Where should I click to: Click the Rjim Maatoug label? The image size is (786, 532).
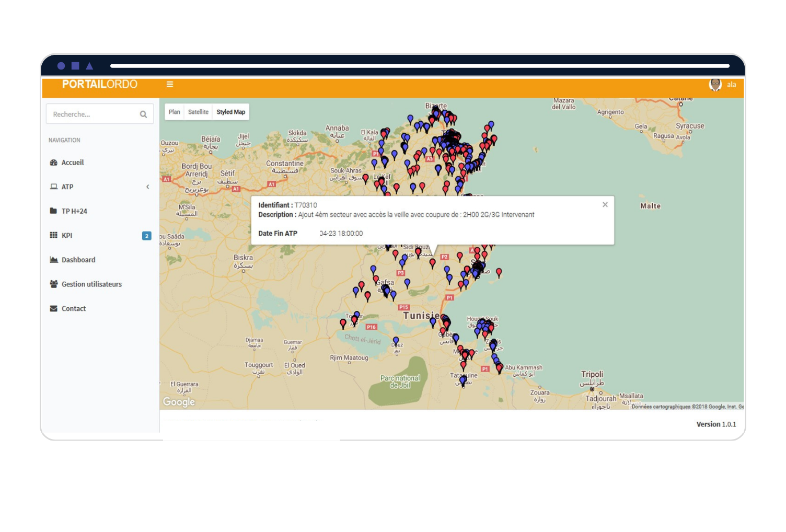click(349, 358)
